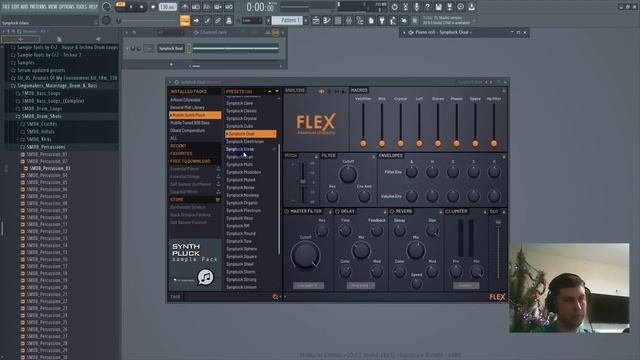The width and height of the screenshot is (640, 360).
Task: Select sample SMDB_Percussion_03 in the browser
Action: click(x=50, y=168)
